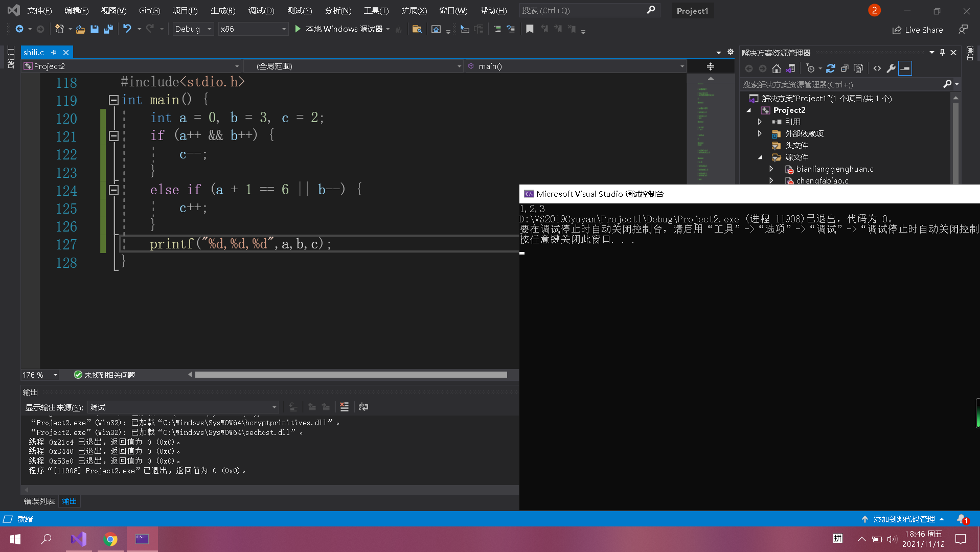
Task: Collapse the main() function outline
Action: tap(113, 100)
